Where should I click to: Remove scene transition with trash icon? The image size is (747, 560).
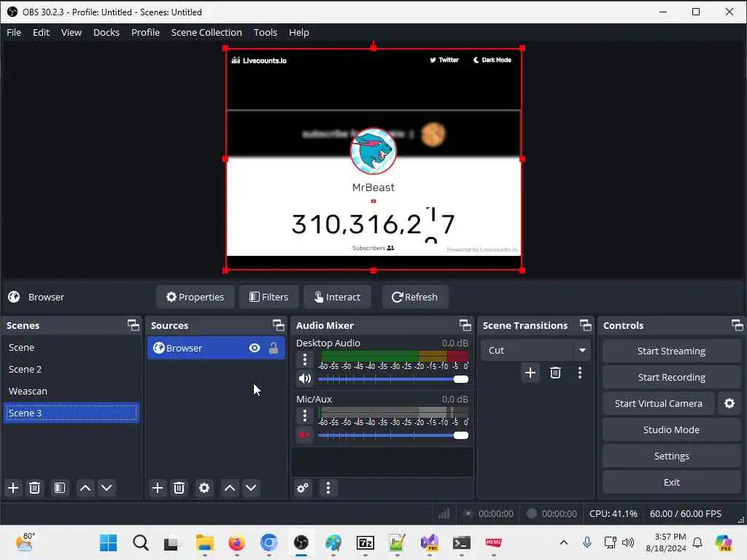pyautogui.click(x=555, y=373)
